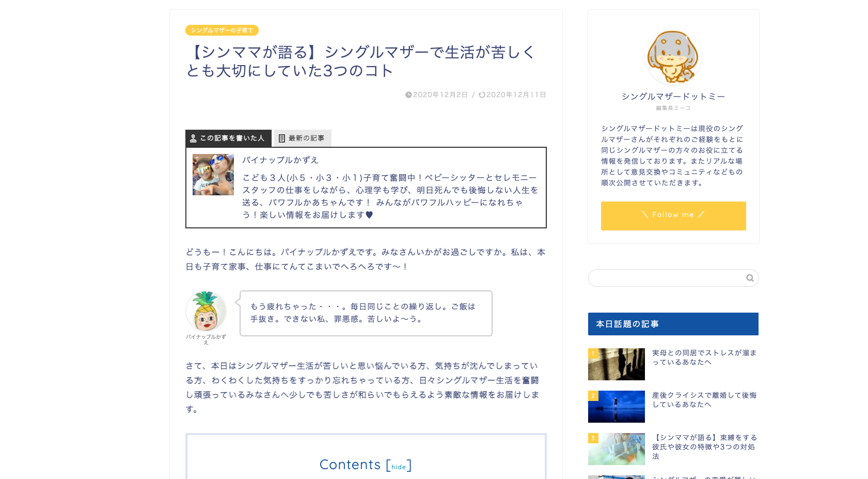Click the speech bubble text もう疲れちゃった
The width and height of the screenshot is (868, 479).
pos(362,313)
